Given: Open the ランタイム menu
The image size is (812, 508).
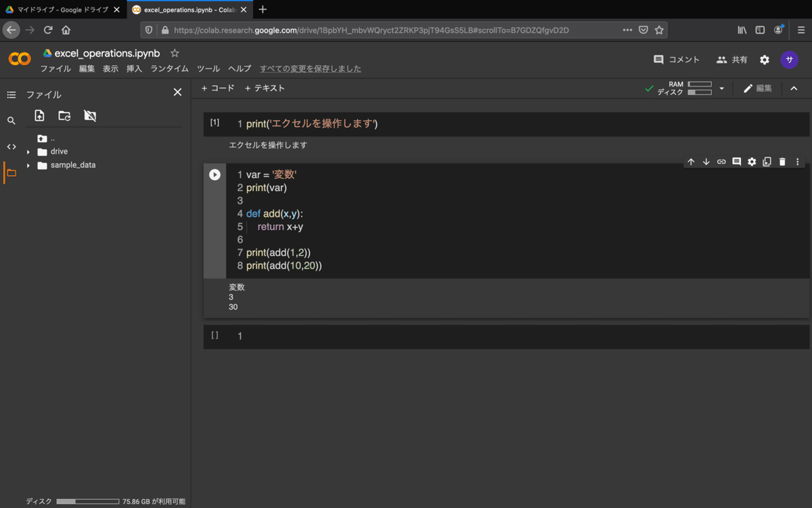Looking at the screenshot, I should tap(168, 68).
